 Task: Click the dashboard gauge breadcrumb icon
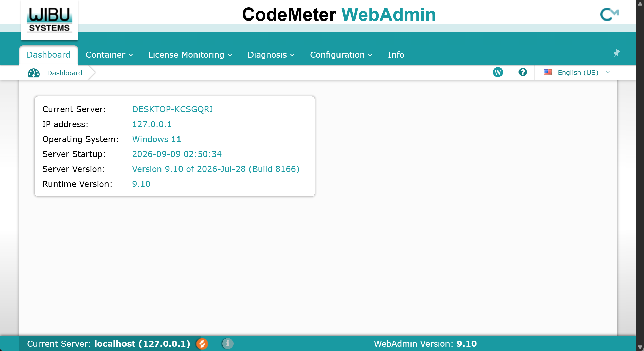(34, 73)
